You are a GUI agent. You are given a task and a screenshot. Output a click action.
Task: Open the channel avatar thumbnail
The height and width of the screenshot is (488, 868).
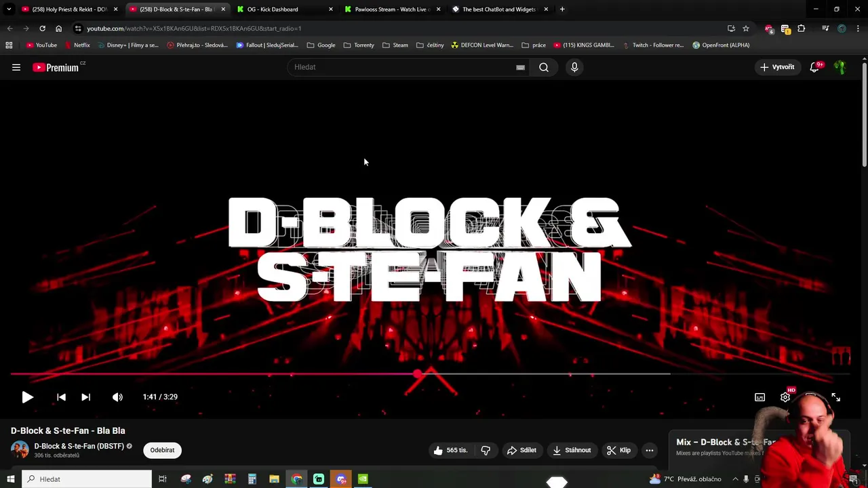20,450
